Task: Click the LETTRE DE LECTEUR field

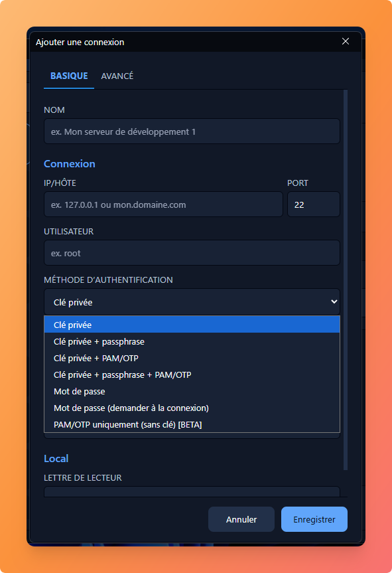Action: [192, 491]
